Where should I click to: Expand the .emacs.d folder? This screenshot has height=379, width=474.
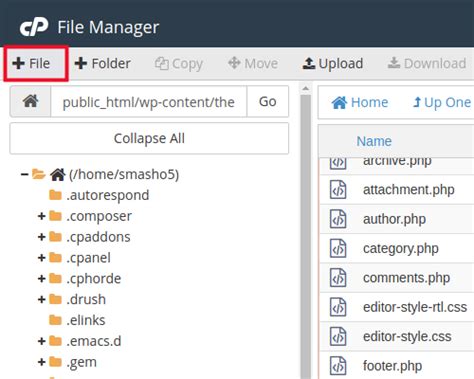41,341
